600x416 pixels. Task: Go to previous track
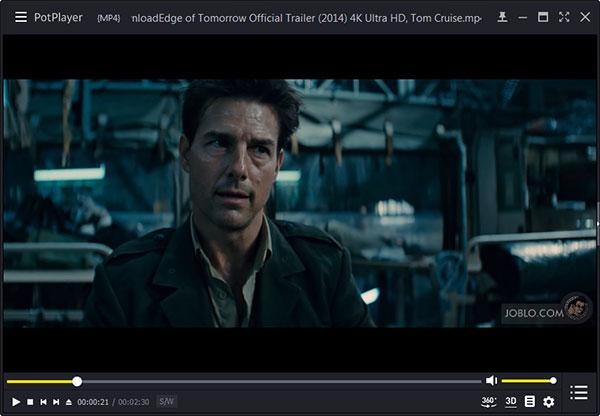pos(43,402)
